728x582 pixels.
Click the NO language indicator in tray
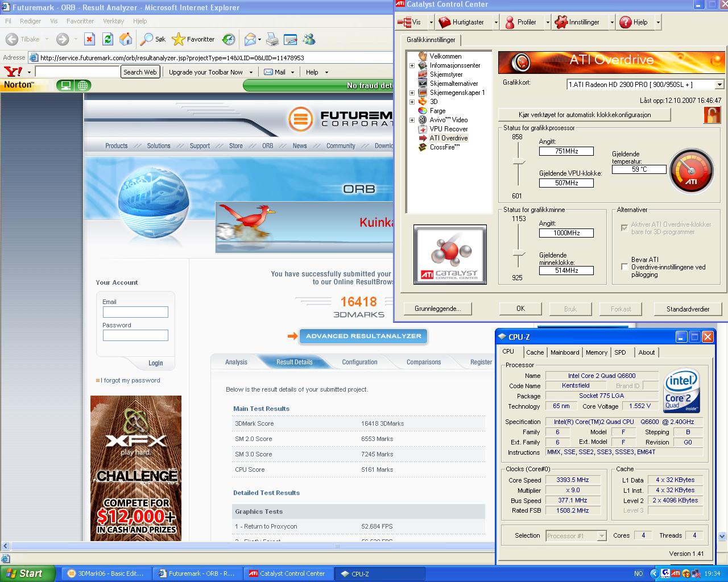click(639, 573)
